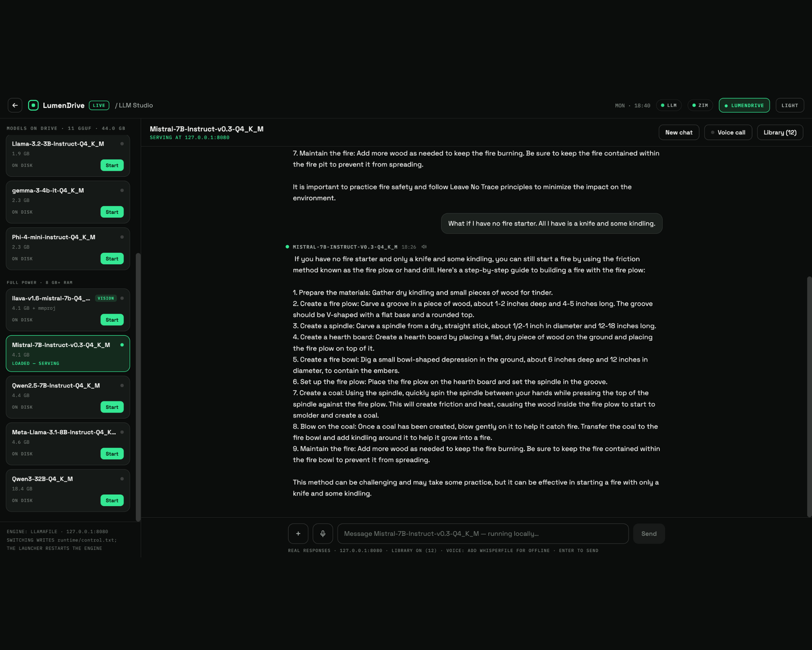812x650 pixels.
Task: Start the Qwen3-32B model
Action: 112,500
